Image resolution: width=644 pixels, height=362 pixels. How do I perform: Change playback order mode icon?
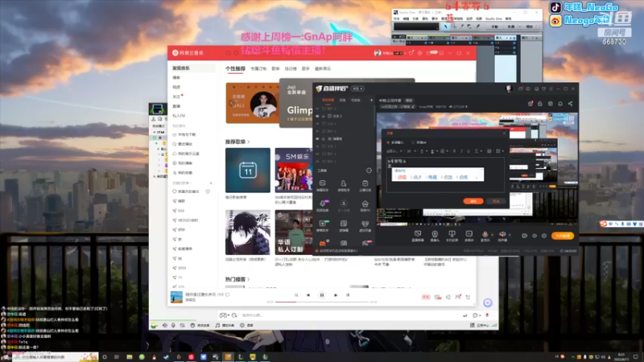tap(296, 294)
